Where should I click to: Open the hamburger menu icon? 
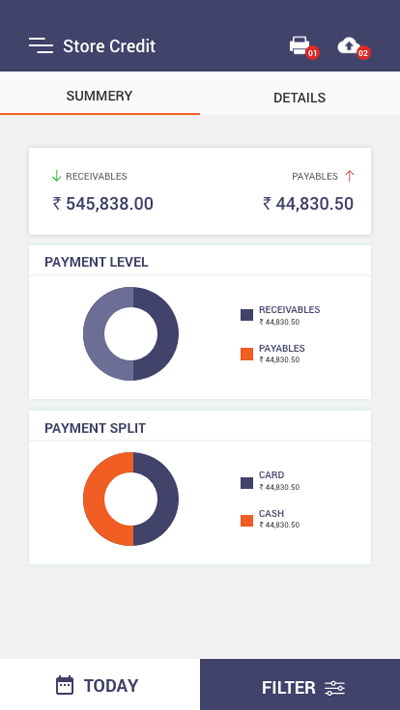41,45
